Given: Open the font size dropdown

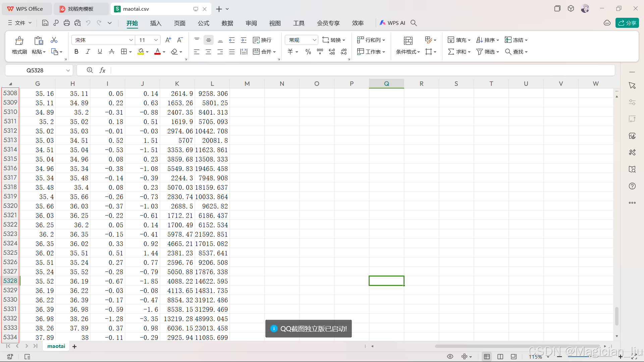Looking at the screenshot, I should 156,40.
